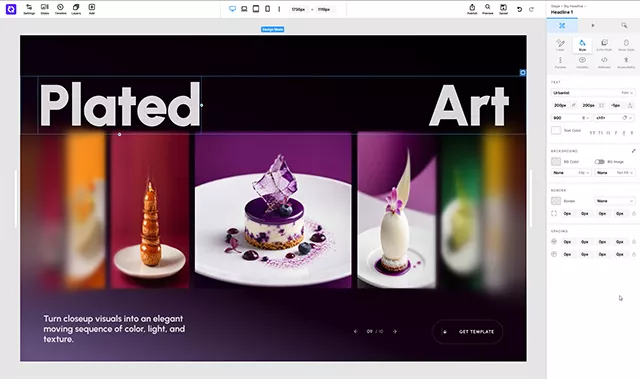Open the Extra Style section
Viewport: 640px width, 379px height.
[604, 45]
